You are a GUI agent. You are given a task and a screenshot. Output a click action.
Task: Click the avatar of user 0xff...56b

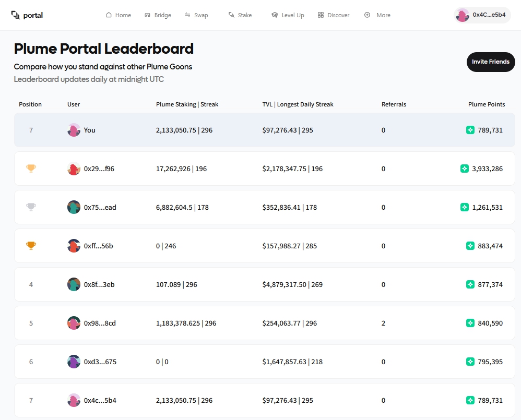point(74,246)
